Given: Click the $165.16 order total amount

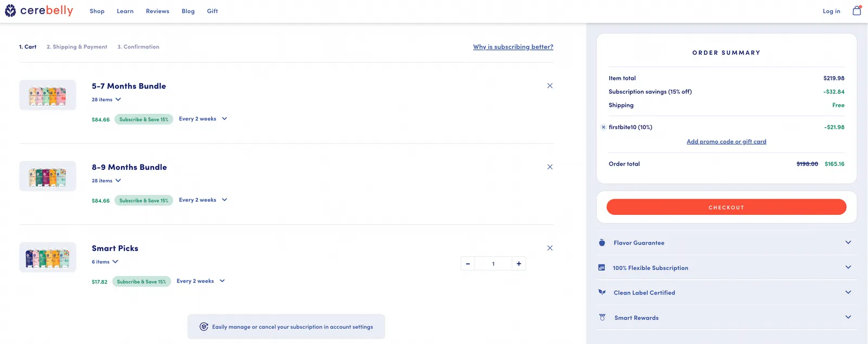Looking at the screenshot, I should (x=834, y=164).
